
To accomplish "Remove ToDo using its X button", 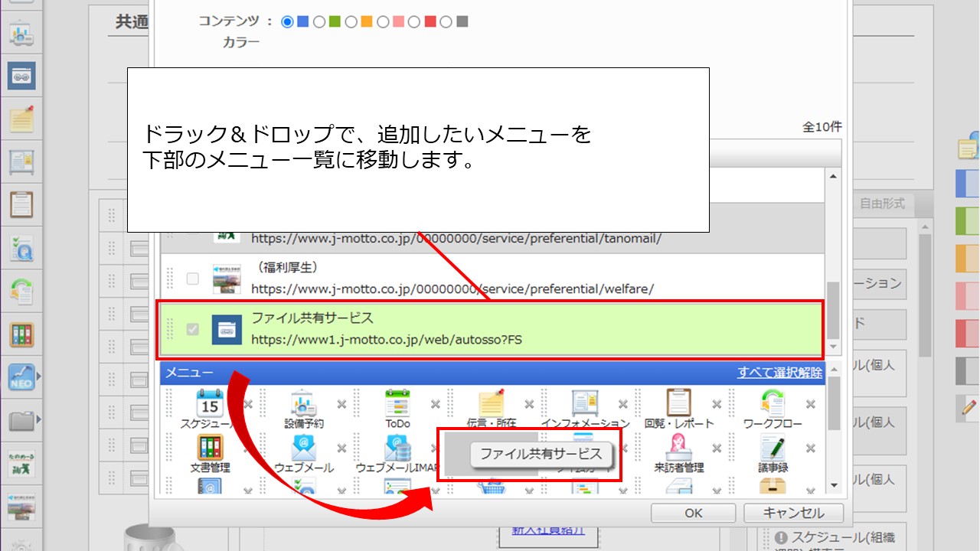I will point(435,405).
